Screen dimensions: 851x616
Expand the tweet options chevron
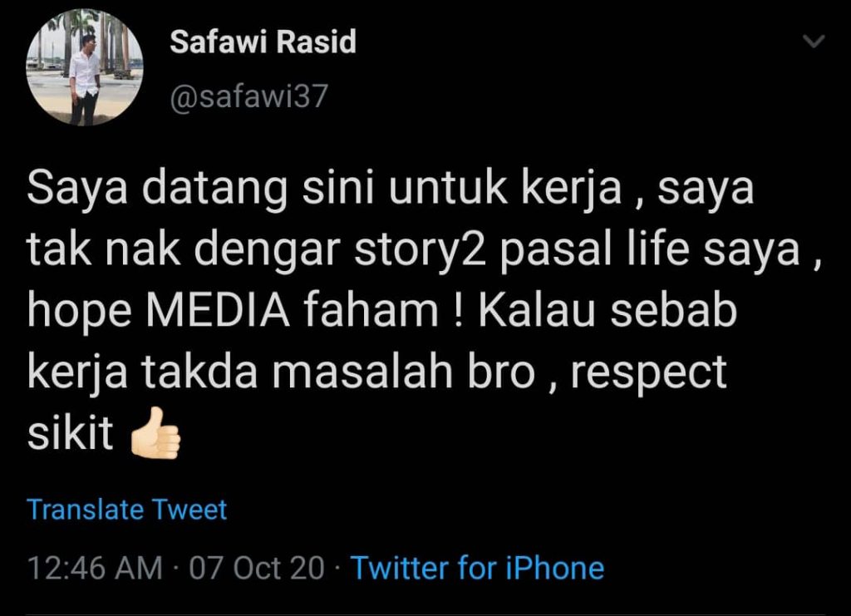click(814, 42)
